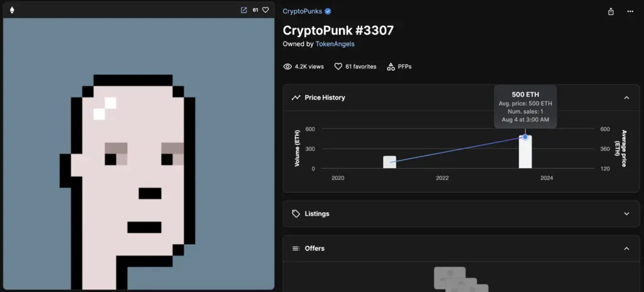Collapse the Price History section
This screenshot has width=644, height=292.
pyautogui.click(x=626, y=98)
